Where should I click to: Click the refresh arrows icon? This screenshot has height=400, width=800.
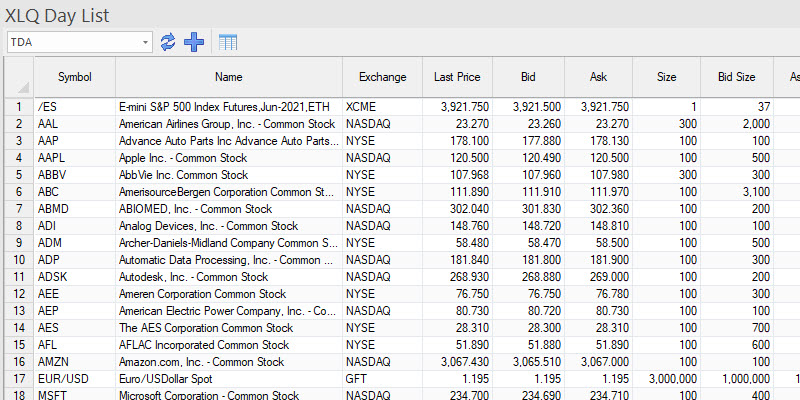pos(168,42)
